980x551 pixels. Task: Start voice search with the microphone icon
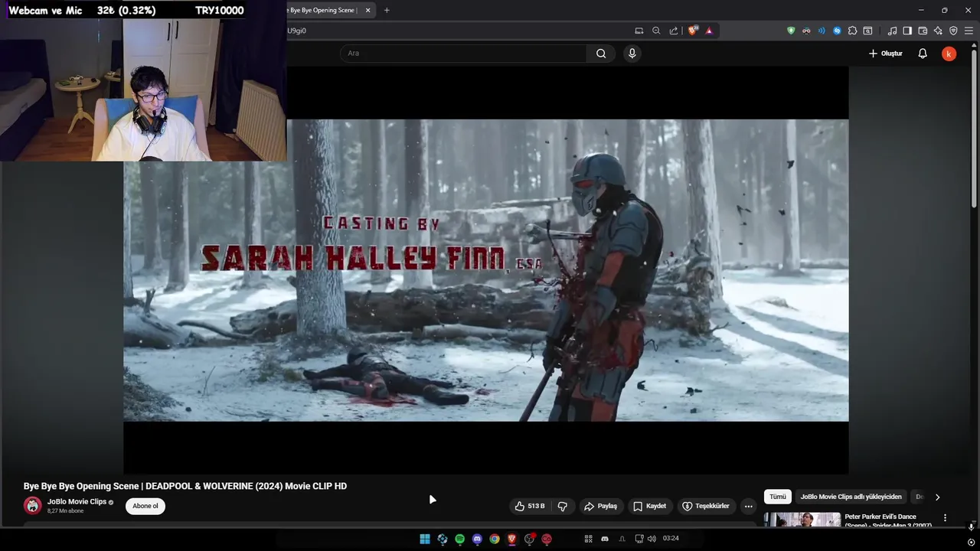(x=632, y=54)
